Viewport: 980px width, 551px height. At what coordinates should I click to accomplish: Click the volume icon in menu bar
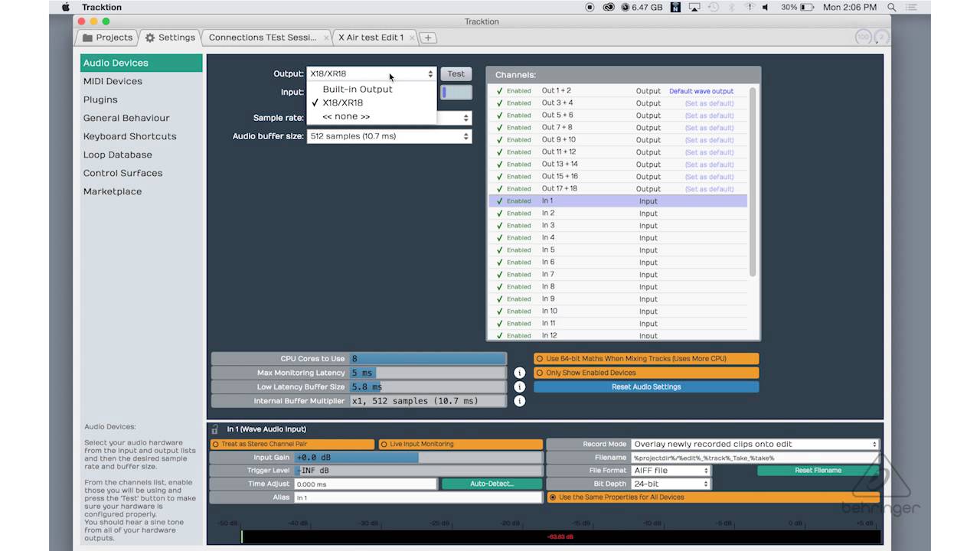coord(765,7)
